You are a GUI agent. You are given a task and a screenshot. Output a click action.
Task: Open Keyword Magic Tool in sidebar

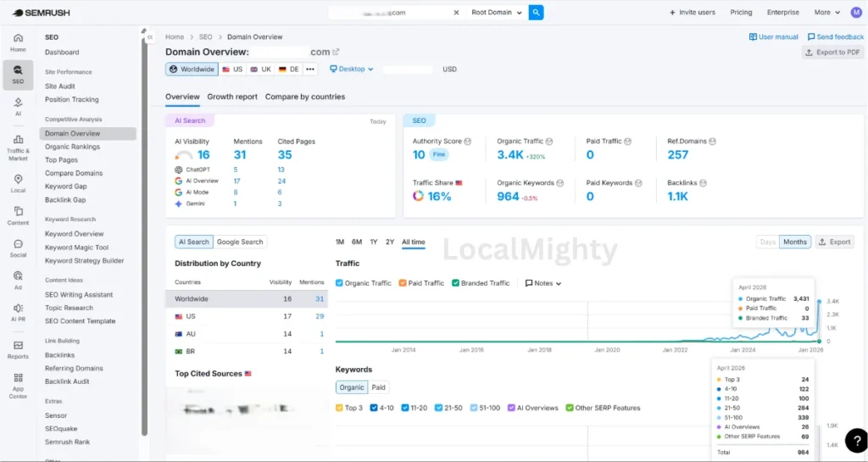(76, 248)
